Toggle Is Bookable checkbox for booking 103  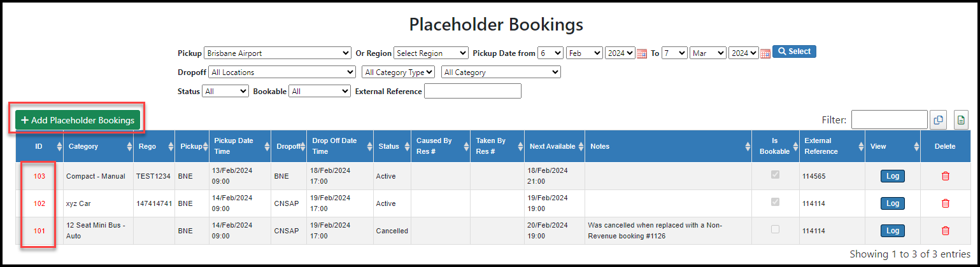pos(775,175)
